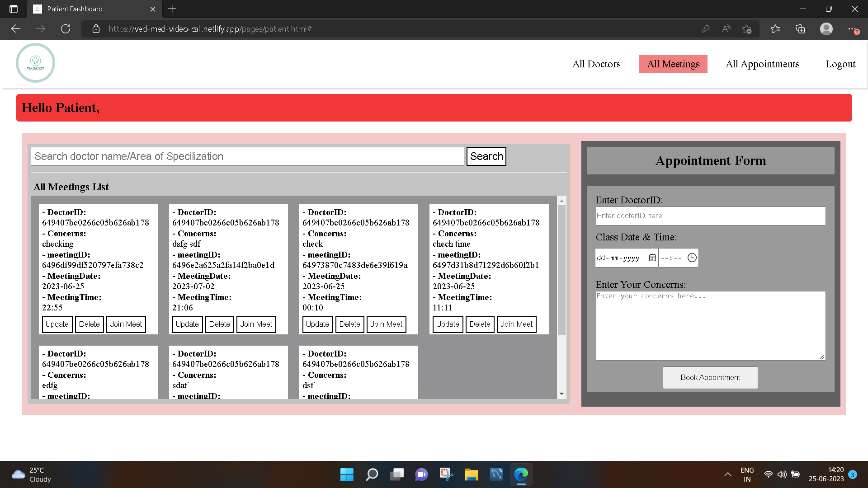Open taskbar Search
The height and width of the screenshot is (488, 868).
(372, 474)
